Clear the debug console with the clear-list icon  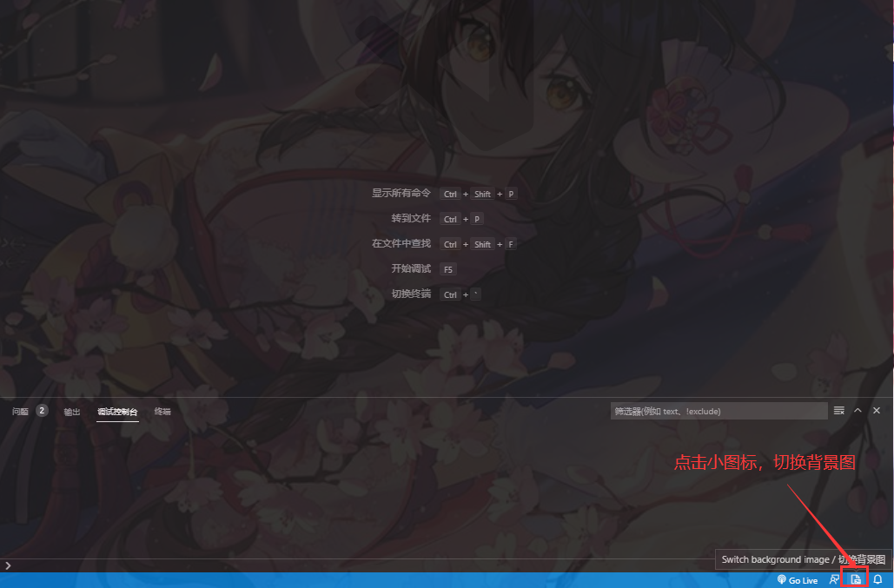point(838,411)
